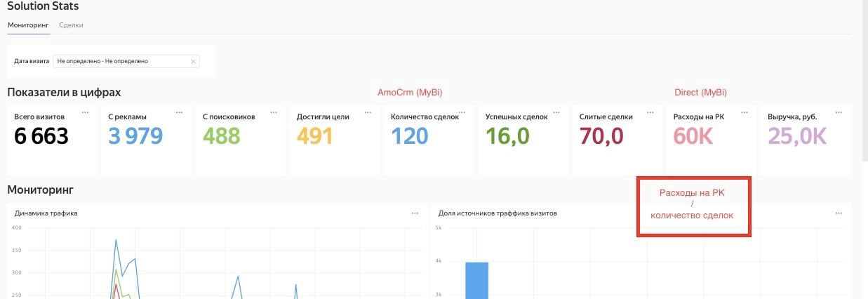Click the blue bar in sources chart
This screenshot has height=299, width=868.
(477, 280)
